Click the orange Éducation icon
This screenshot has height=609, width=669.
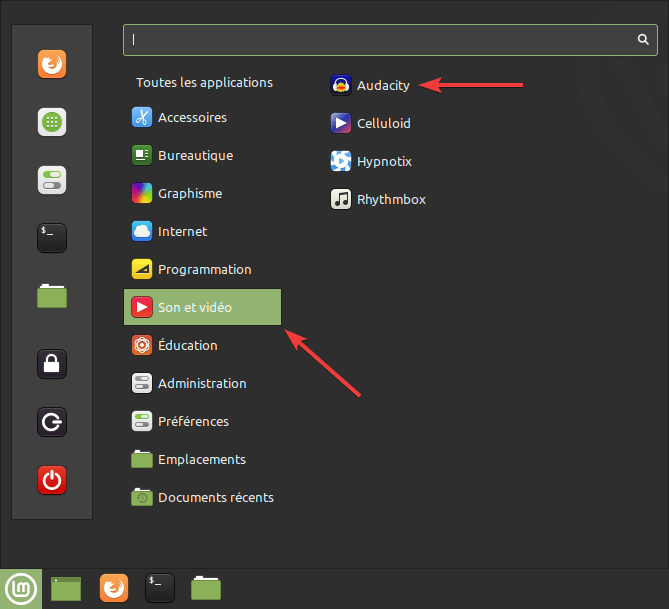coord(142,345)
